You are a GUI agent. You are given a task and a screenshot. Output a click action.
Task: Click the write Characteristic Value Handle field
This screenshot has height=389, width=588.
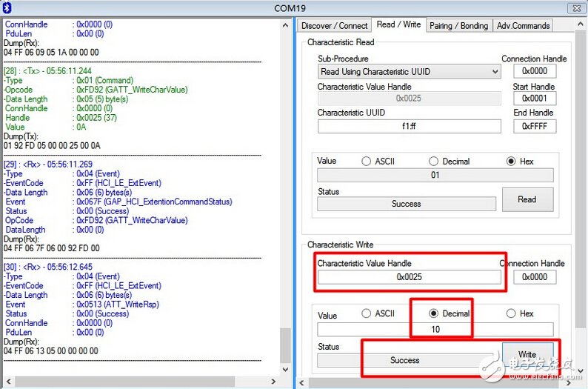410,277
